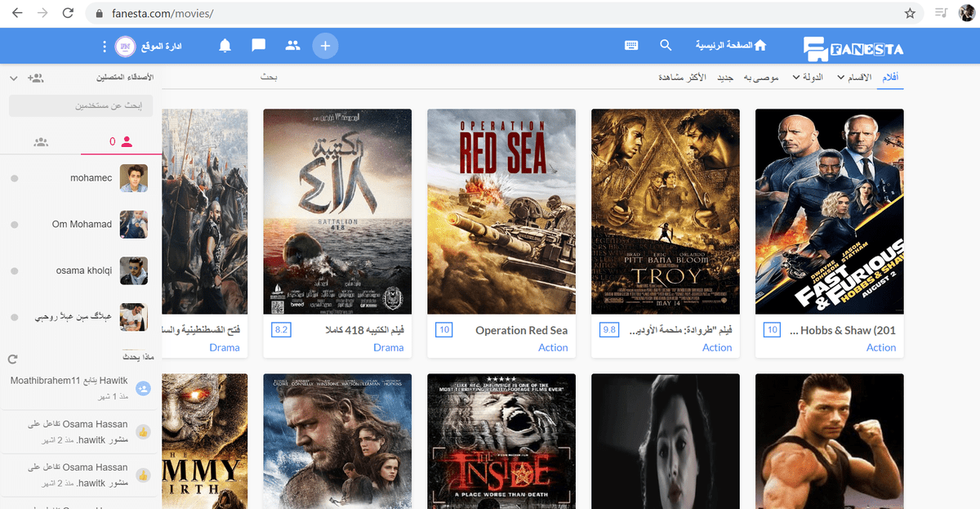The image size is (980, 509).
Task: Open the chat messages icon
Action: click(x=258, y=46)
